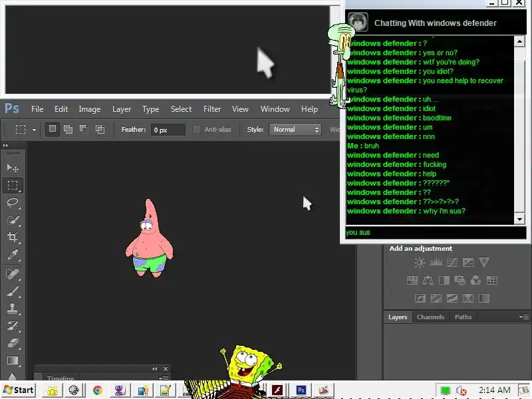The height and width of the screenshot is (399, 532).
Task: Open the Help menu
Action: click(309, 109)
